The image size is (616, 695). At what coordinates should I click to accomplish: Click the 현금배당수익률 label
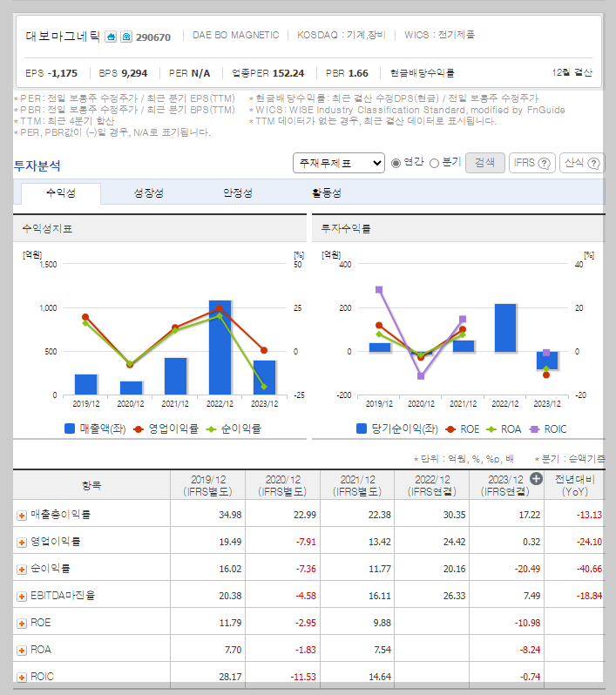point(423,73)
